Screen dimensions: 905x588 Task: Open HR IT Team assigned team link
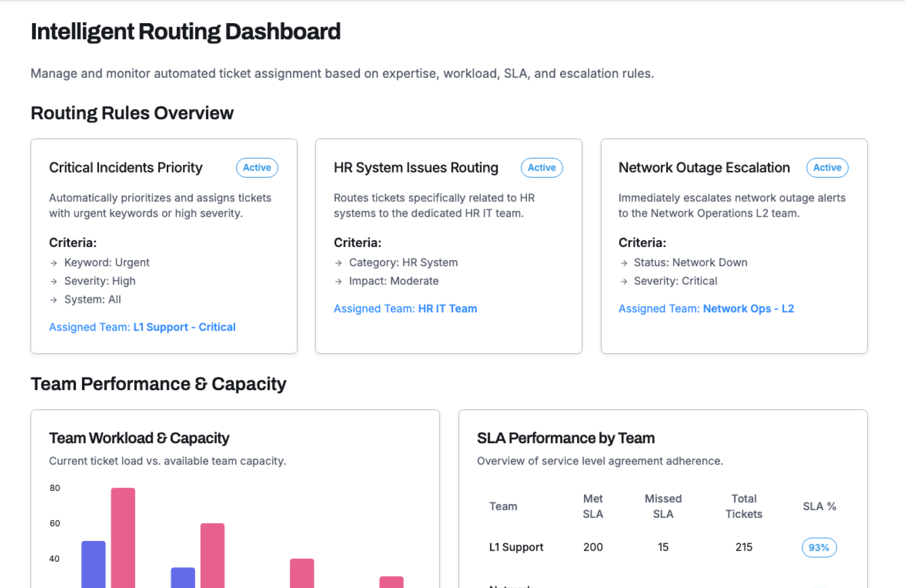[447, 309]
